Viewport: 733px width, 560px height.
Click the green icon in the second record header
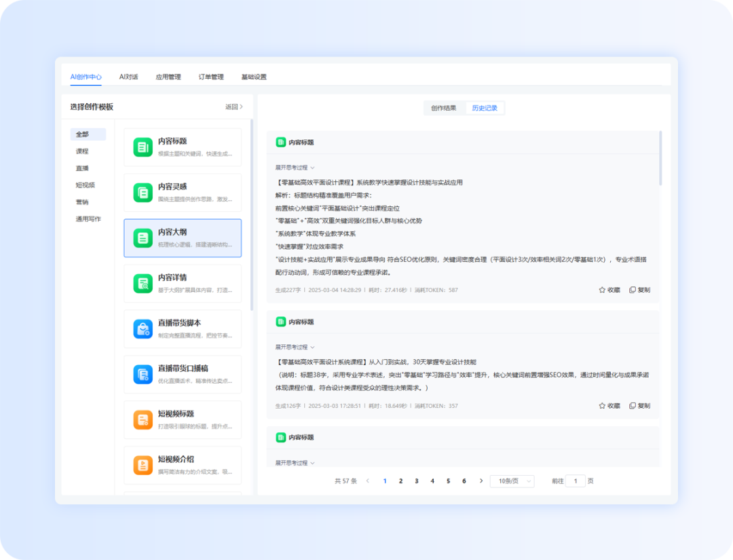(280, 322)
